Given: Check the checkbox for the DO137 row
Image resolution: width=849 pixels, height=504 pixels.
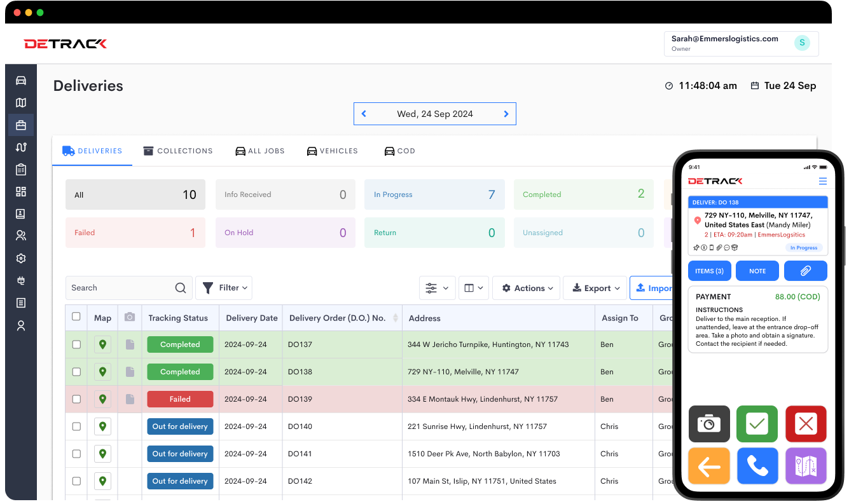Looking at the screenshot, I should tap(76, 344).
